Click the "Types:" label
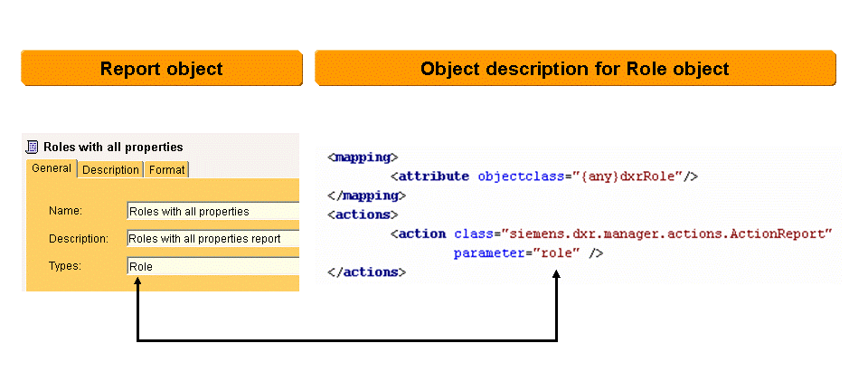This screenshot has width=868, height=391. pos(66,266)
